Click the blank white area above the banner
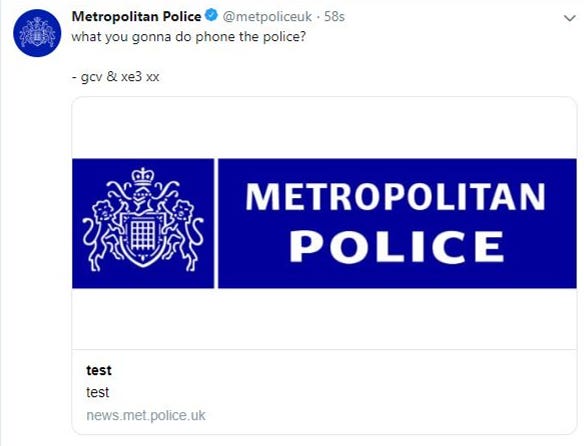Viewport: 584px width, 446px height. [324, 128]
